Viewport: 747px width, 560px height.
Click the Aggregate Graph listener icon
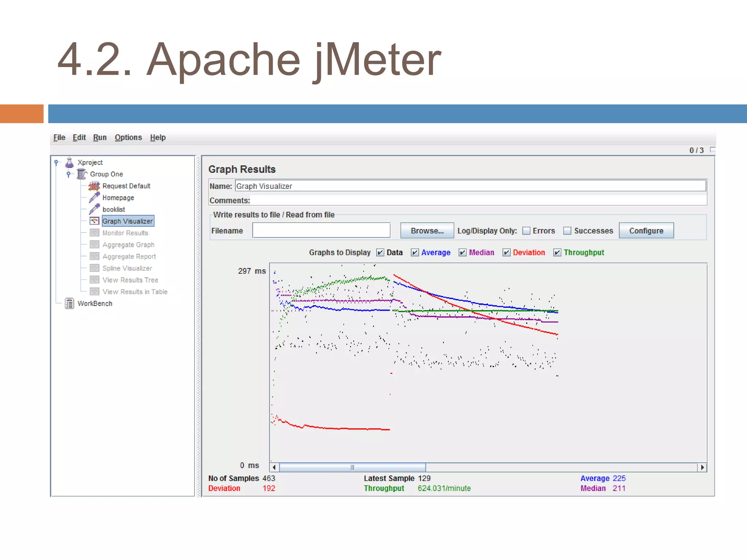(x=94, y=244)
